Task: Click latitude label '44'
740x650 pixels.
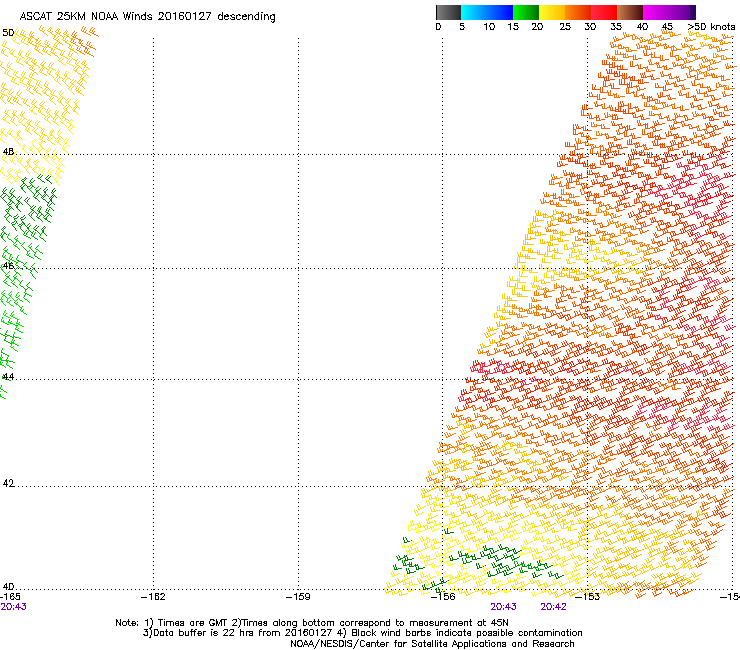Action: 8,377
